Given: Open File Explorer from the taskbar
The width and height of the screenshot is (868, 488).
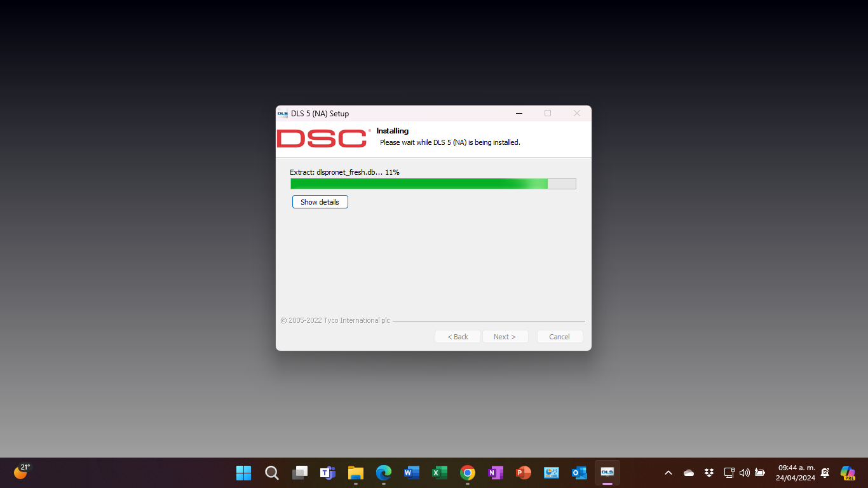Looking at the screenshot, I should click(355, 473).
